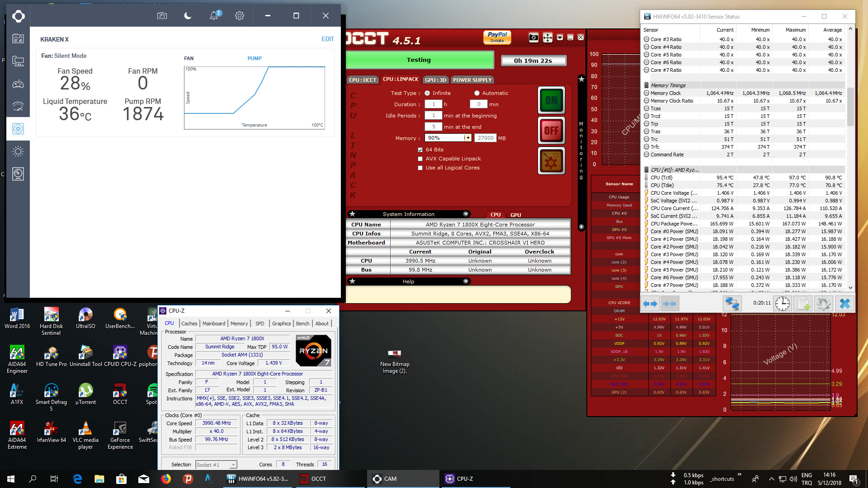The height and width of the screenshot is (488, 868).
Task: Expand OCCT Help section arrow
Action: coord(466,282)
